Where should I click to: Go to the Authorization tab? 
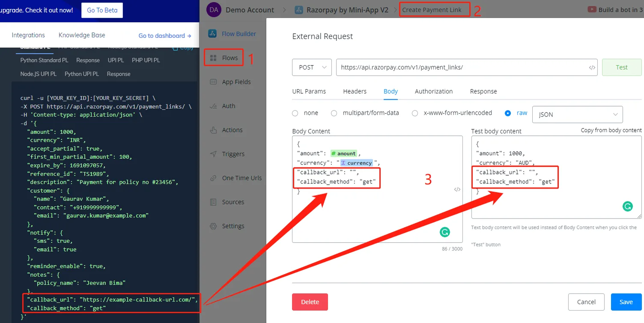[434, 91]
